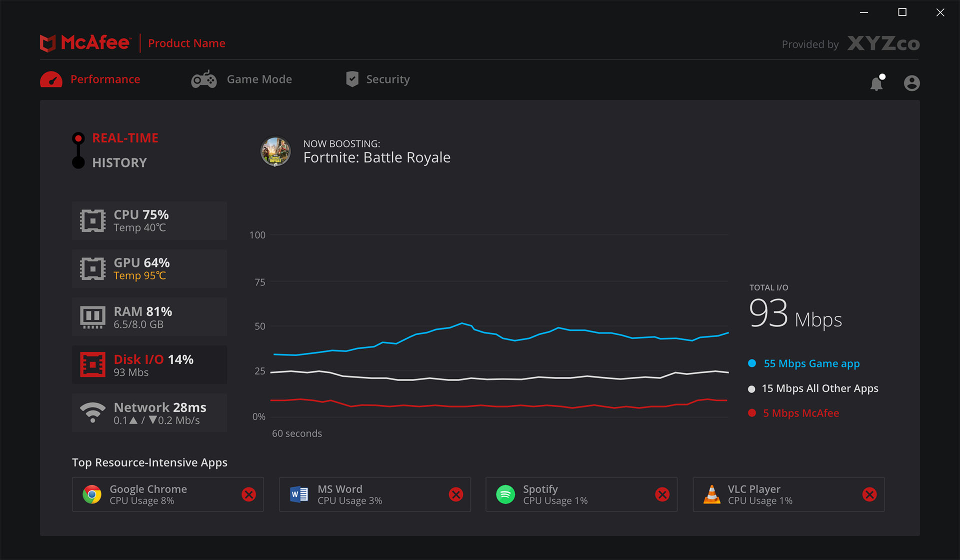The image size is (960, 560).
Task: Select the HISTORY radio dot
Action: point(78,162)
